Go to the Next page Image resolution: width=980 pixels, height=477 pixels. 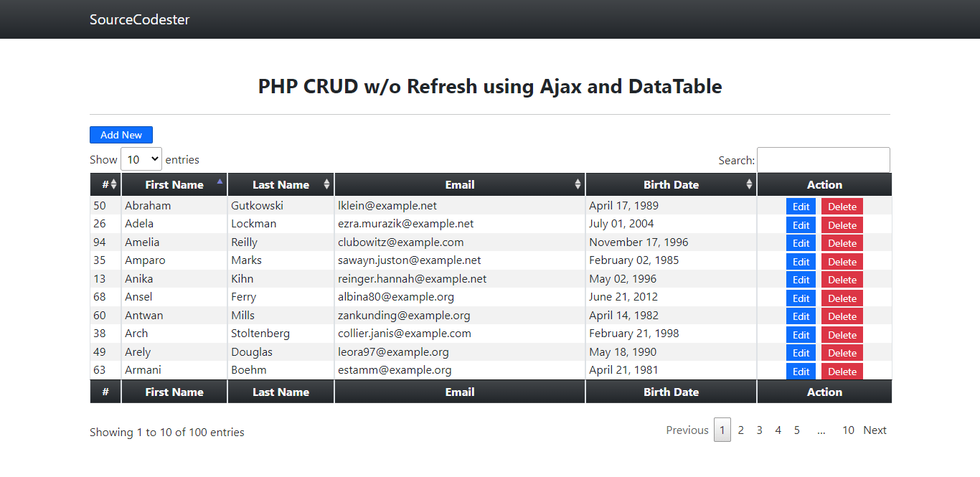pos(875,430)
